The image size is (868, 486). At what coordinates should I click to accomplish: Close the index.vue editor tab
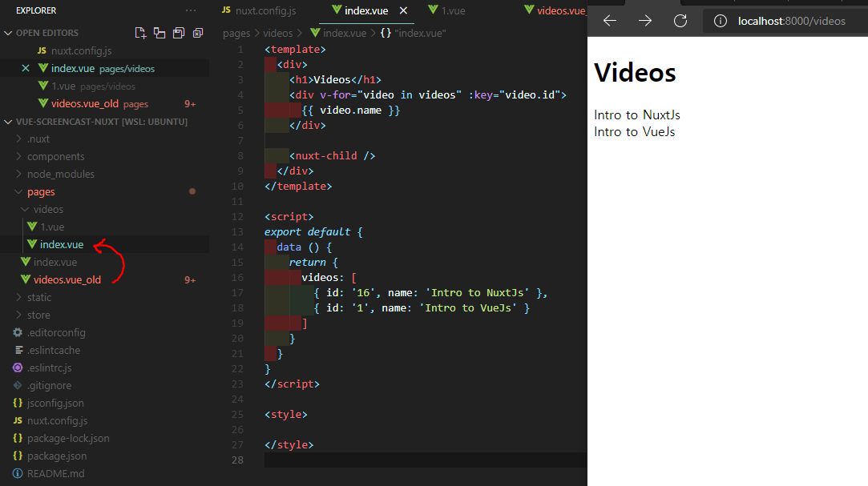pyautogui.click(x=404, y=10)
